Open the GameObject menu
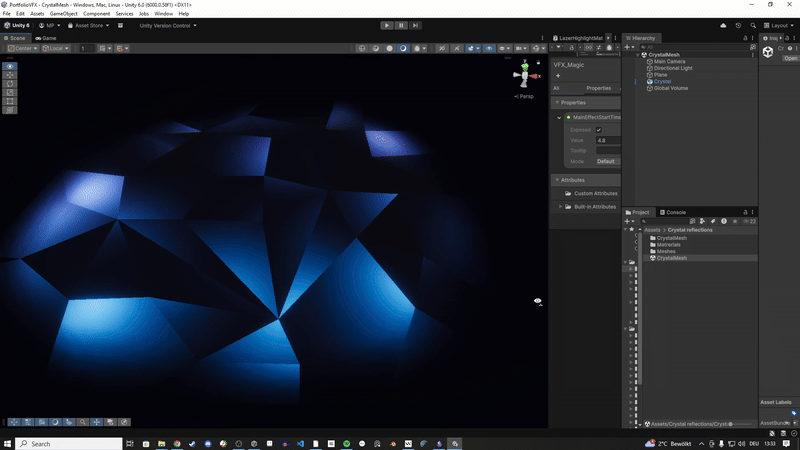800x450 pixels. pos(63,14)
